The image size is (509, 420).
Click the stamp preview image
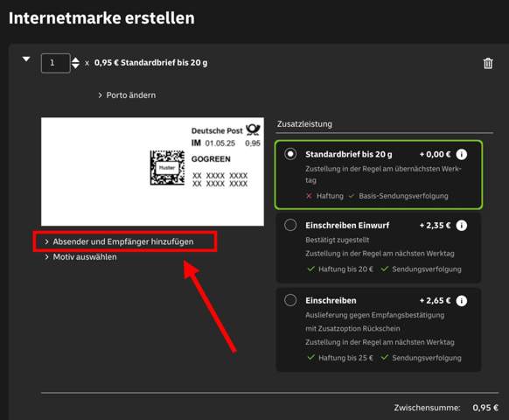[x=152, y=171]
